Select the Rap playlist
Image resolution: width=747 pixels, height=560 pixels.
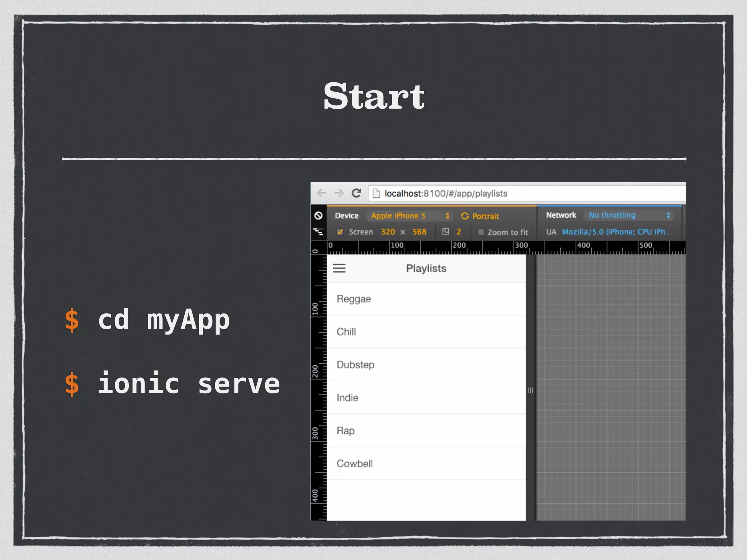click(x=426, y=431)
